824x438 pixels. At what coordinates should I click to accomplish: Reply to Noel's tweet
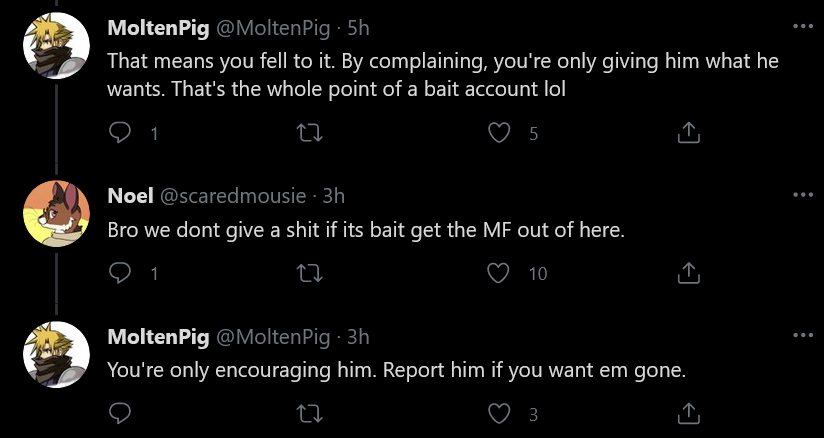point(119,273)
